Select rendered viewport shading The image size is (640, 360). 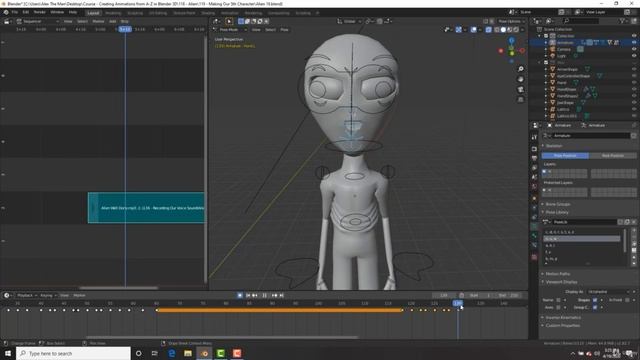pos(516,29)
